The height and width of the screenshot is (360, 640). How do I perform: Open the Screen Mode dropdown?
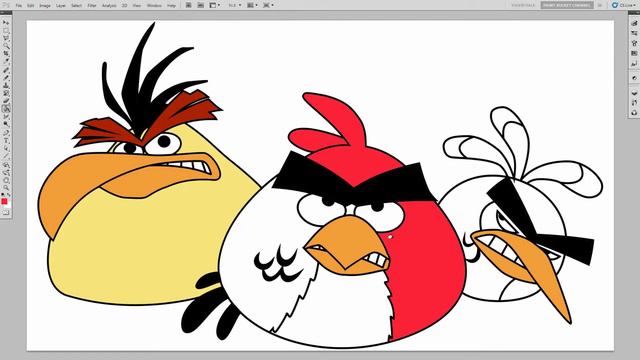coord(268,5)
